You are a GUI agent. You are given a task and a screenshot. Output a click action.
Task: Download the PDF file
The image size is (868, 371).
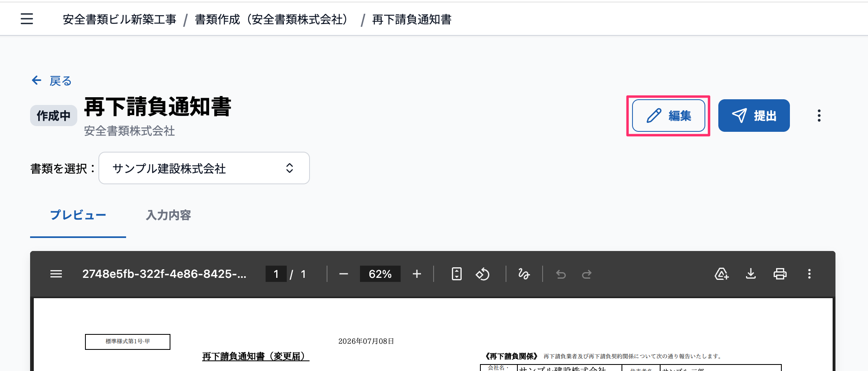click(751, 274)
